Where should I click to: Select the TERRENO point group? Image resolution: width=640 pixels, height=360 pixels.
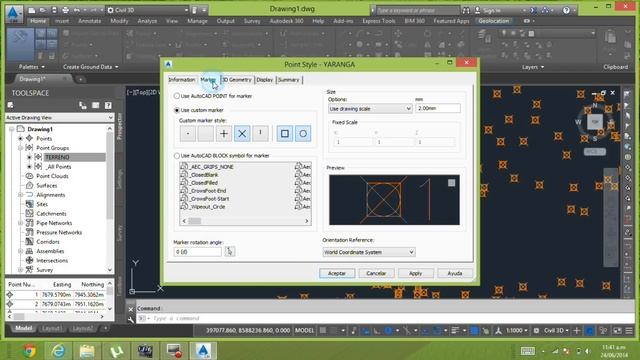point(57,157)
